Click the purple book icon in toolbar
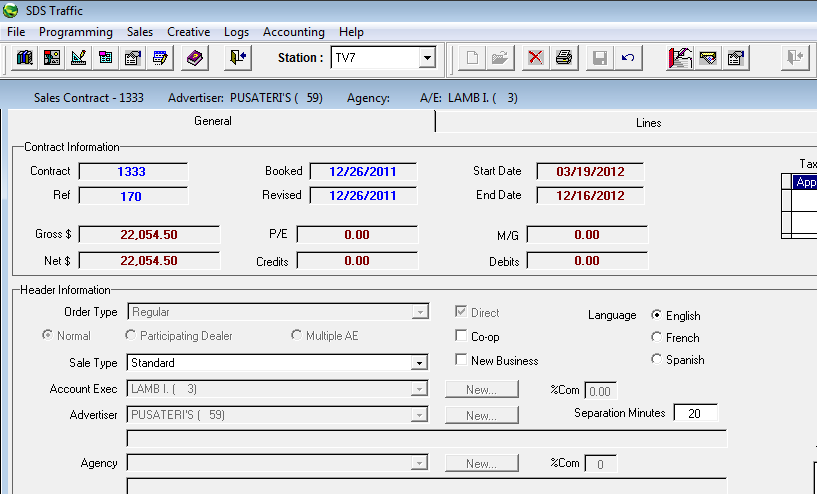Viewport: 817px width, 494px height. pos(194,58)
